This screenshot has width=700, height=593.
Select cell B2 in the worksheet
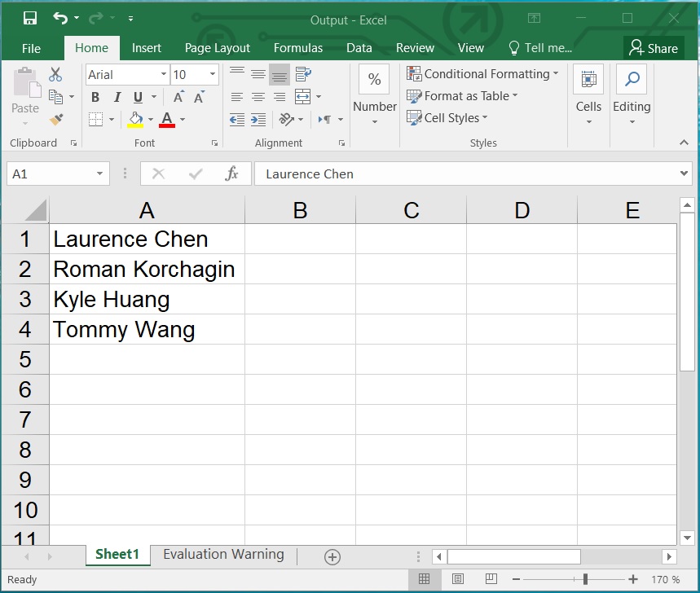(x=300, y=269)
